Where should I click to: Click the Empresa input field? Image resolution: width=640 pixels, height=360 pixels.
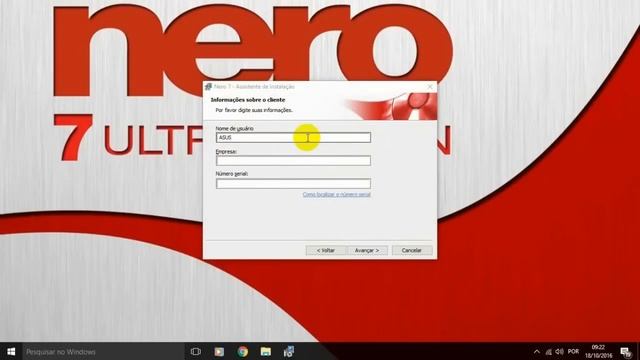point(293,160)
